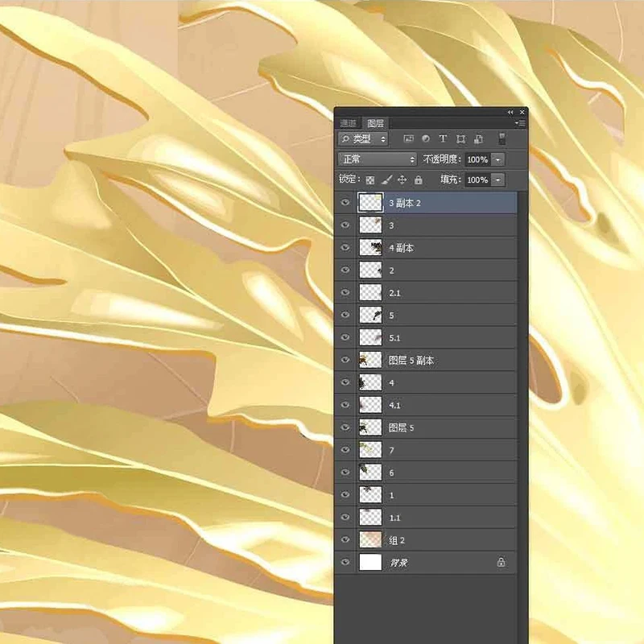Lock transparent pixels icon
This screenshot has height=644, width=644.
[x=370, y=180]
